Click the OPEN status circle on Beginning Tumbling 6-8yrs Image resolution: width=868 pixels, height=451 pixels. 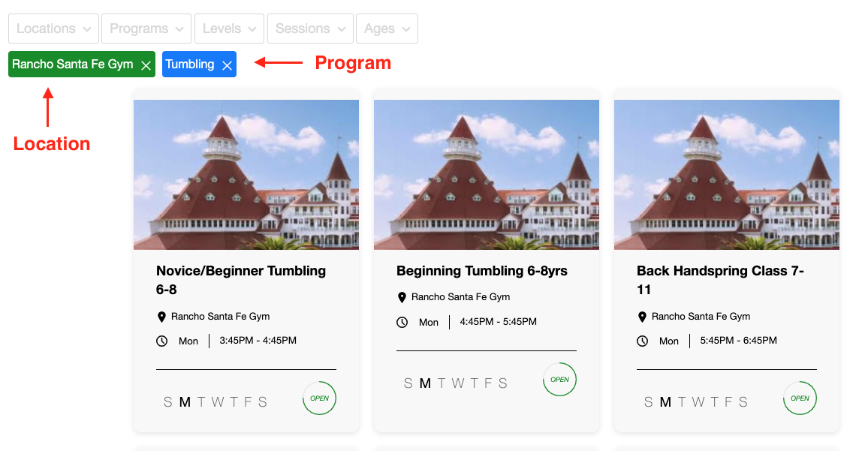(x=559, y=380)
